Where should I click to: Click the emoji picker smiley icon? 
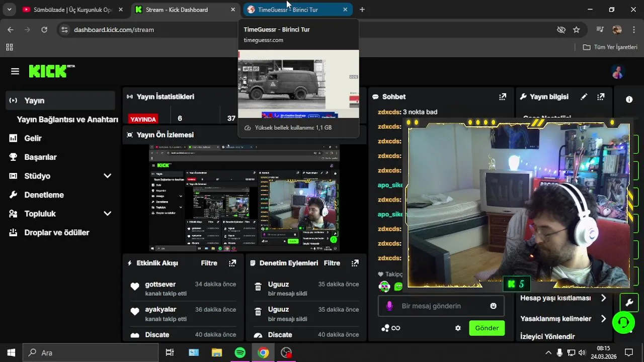coord(493,306)
